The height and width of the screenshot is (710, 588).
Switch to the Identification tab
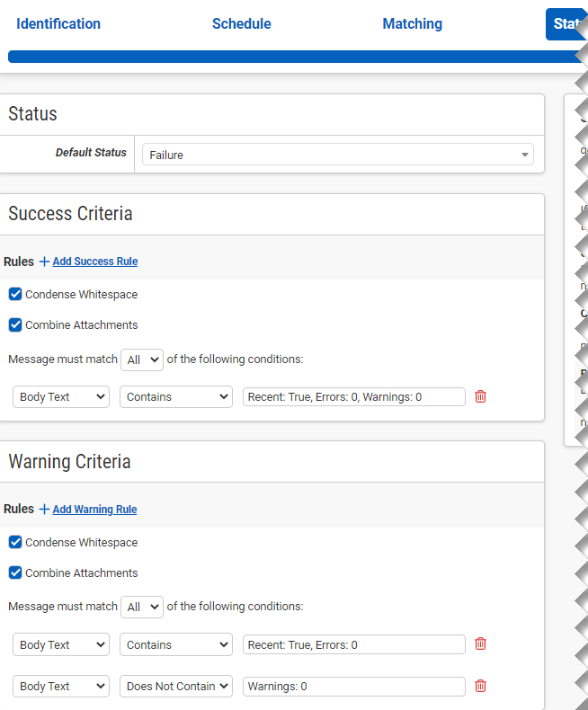coord(58,24)
